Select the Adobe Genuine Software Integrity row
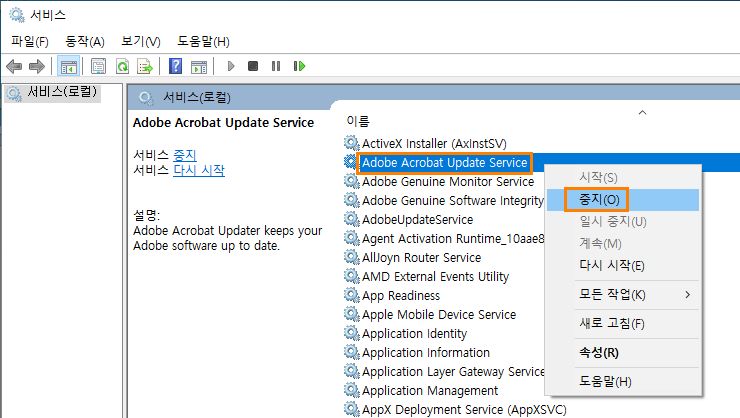Screen dimensions: 740x418 [453, 201]
